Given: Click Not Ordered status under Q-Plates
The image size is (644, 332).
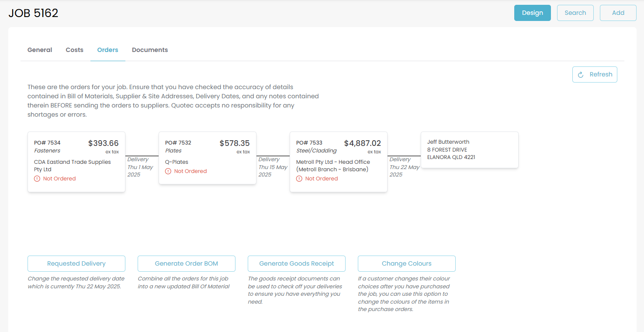Looking at the screenshot, I should [x=190, y=171].
